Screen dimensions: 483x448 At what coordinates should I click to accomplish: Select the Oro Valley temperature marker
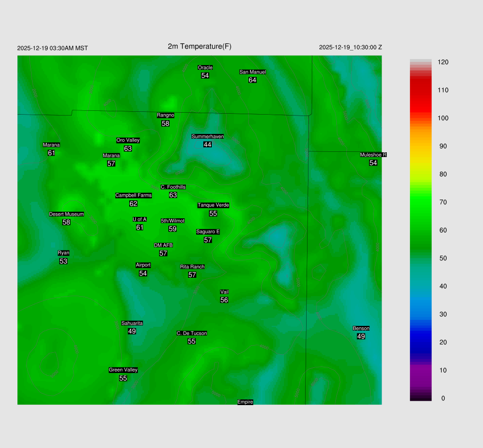pos(128,149)
